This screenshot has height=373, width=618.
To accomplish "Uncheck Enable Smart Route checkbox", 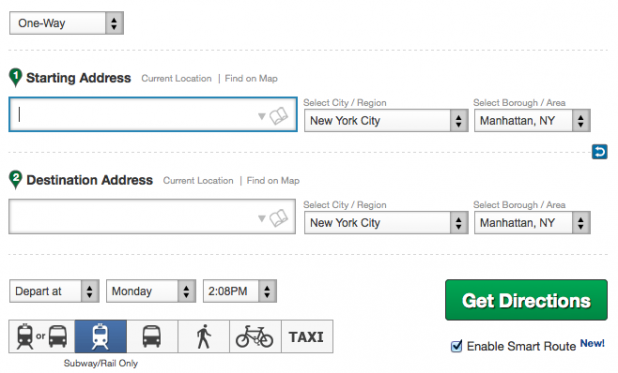I will [x=456, y=346].
